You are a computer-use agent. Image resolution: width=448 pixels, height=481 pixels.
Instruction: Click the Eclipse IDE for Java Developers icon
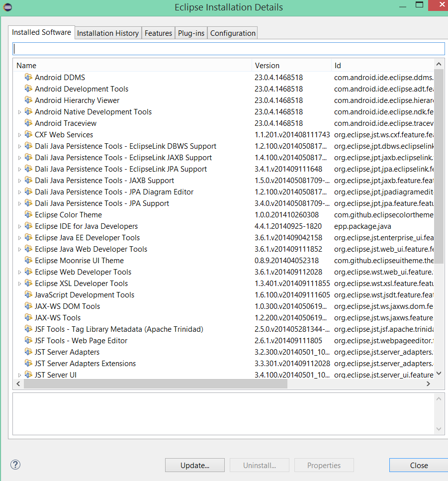(28, 226)
